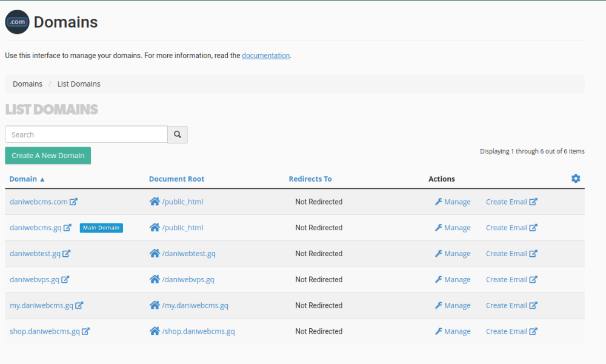
Task: Open /public_html path for daniwebcms.com
Action: 182,202
